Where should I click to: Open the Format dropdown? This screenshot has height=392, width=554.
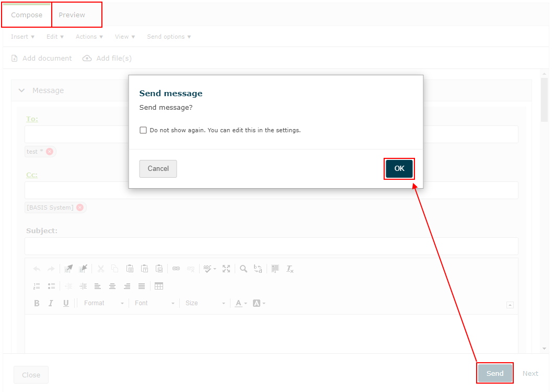click(103, 303)
